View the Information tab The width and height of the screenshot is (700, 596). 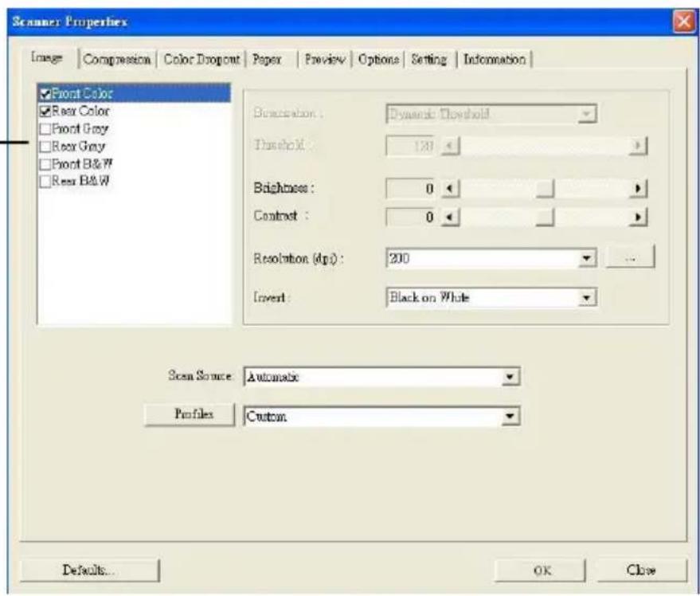[495, 60]
